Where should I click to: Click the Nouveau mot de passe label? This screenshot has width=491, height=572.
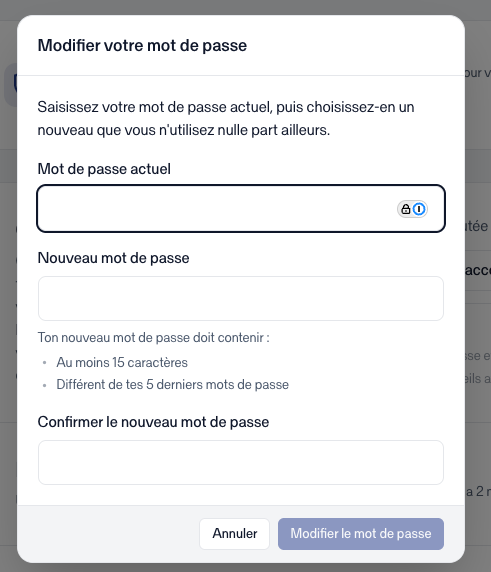pyautogui.click(x=113, y=258)
